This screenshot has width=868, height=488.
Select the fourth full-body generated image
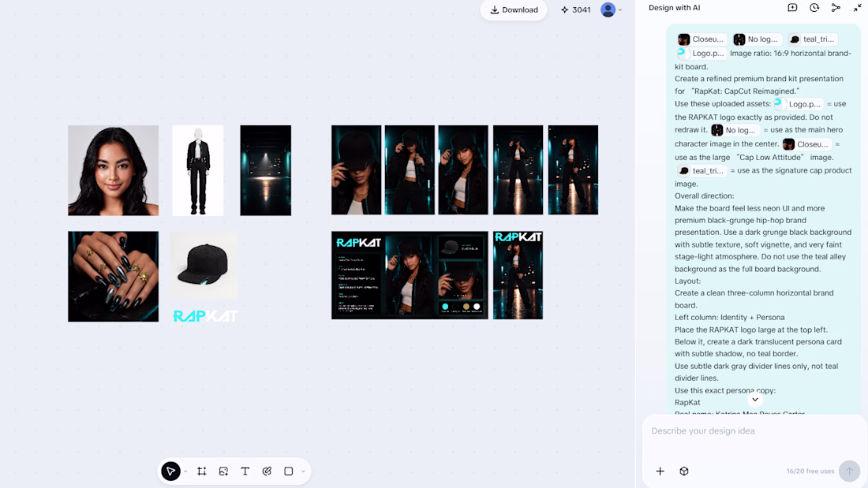coord(518,169)
